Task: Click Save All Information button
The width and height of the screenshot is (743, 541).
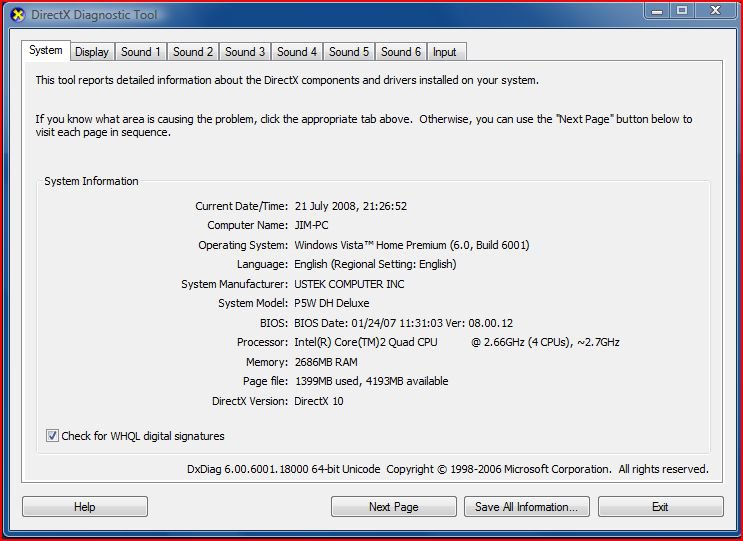Action: click(x=527, y=506)
